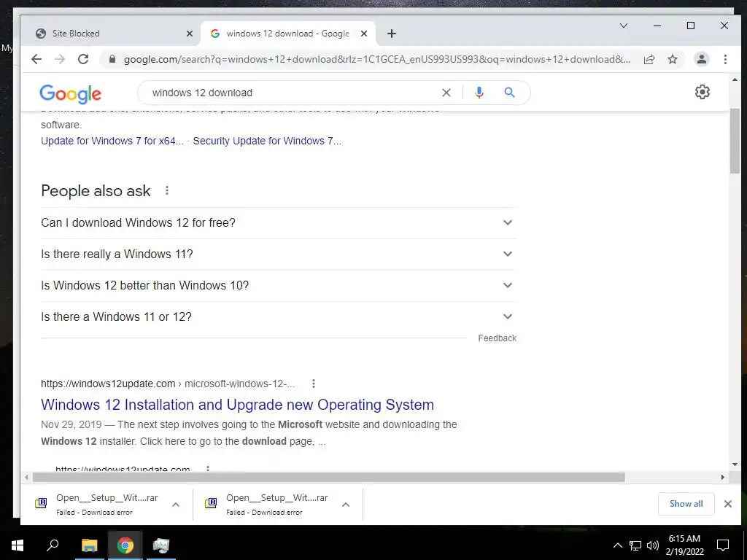Image resolution: width=747 pixels, height=560 pixels.
Task: Click first 'Failed - Download error' status text
Action: tap(94, 513)
